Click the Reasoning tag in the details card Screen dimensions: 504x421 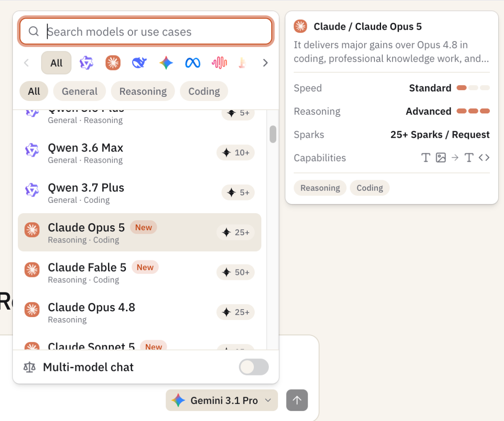click(x=320, y=188)
